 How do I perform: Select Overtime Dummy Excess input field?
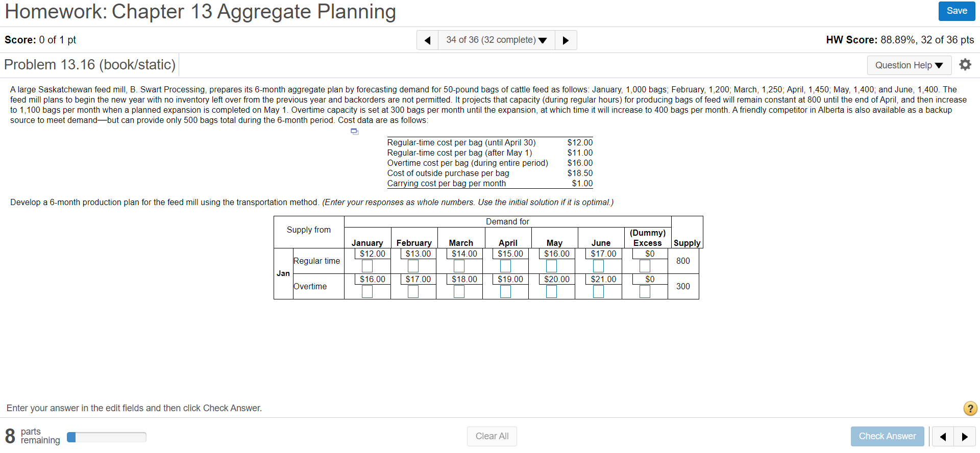click(x=645, y=292)
